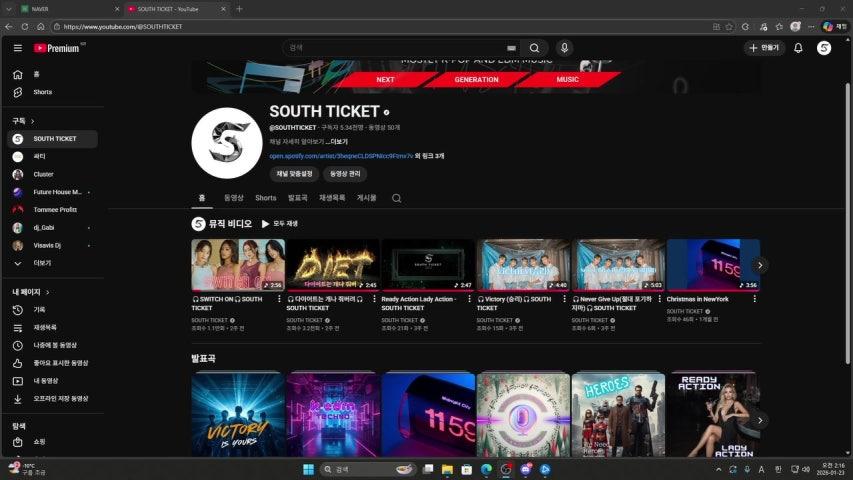Click the YouTube Premium logo
Screen dimensions: 853x480
point(57,48)
